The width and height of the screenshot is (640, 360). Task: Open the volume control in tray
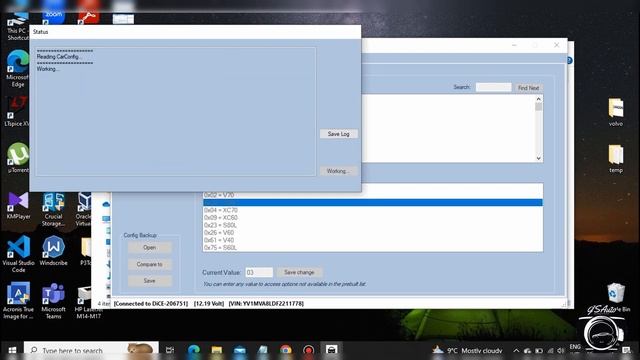click(561, 351)
